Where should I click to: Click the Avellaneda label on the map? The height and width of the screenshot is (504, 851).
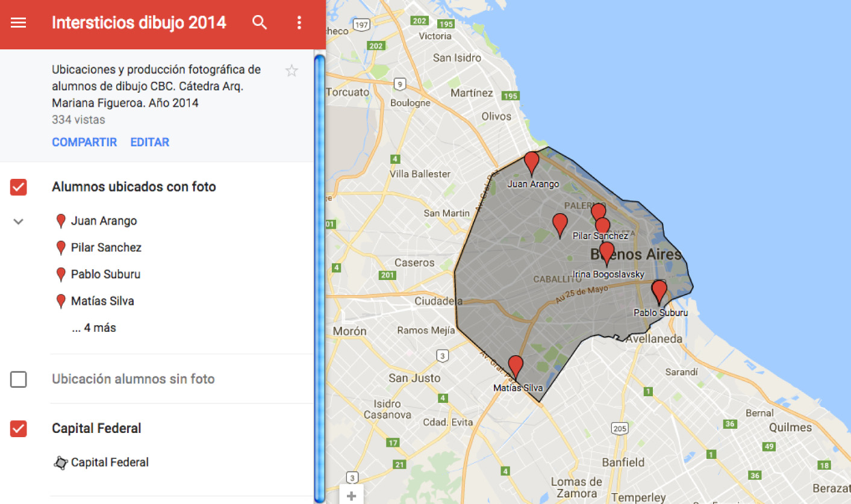654,339
